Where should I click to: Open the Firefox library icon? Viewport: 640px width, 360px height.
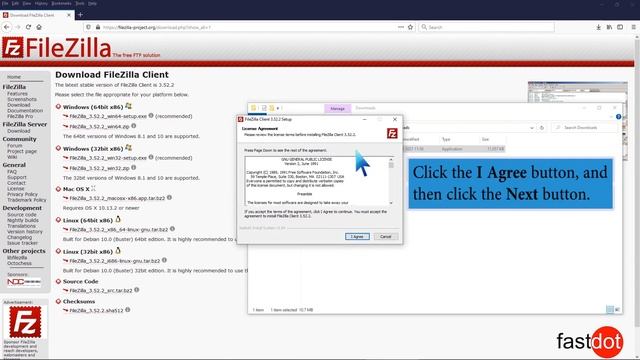609,27
